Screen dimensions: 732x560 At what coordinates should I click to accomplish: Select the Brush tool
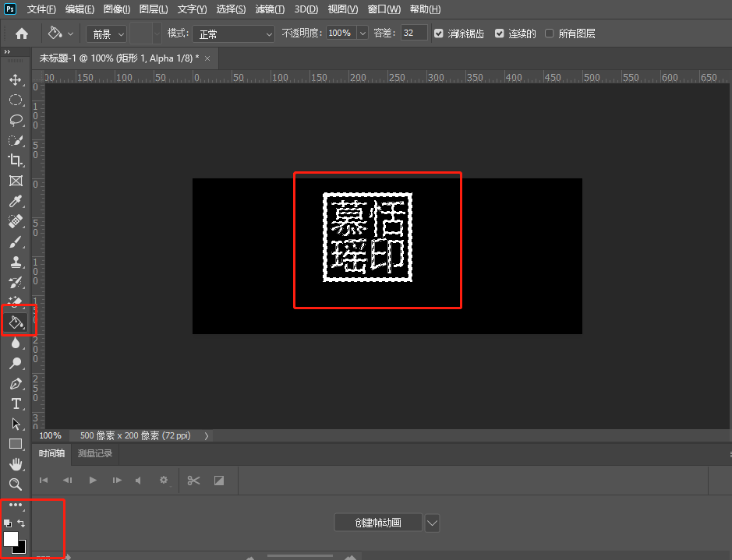pos(16,242)
